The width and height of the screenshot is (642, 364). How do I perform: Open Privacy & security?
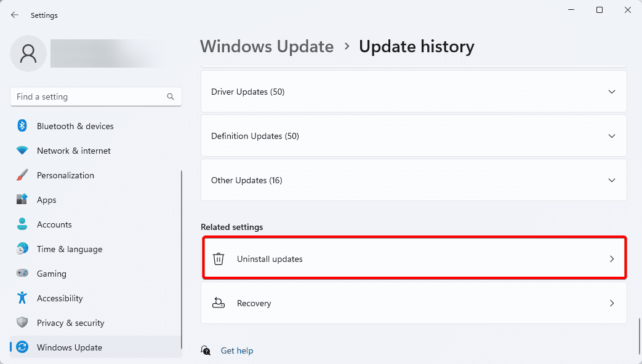pyautogui.click(x=96, y=322)
